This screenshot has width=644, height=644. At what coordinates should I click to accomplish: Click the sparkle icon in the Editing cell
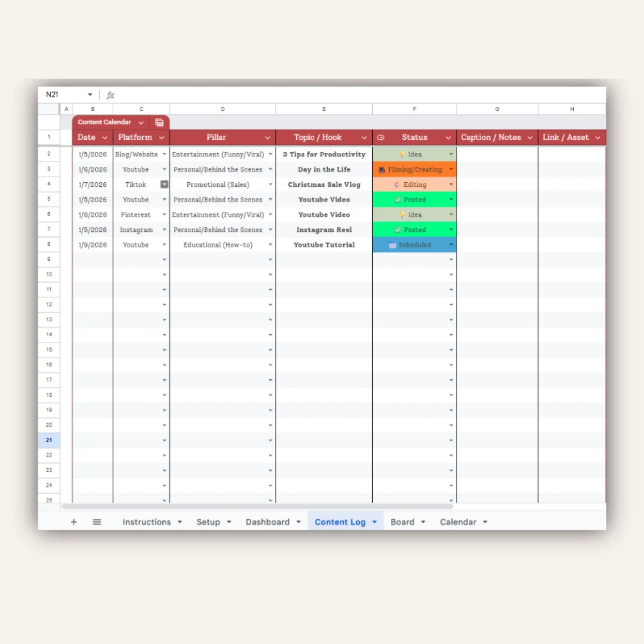[396, 185]
